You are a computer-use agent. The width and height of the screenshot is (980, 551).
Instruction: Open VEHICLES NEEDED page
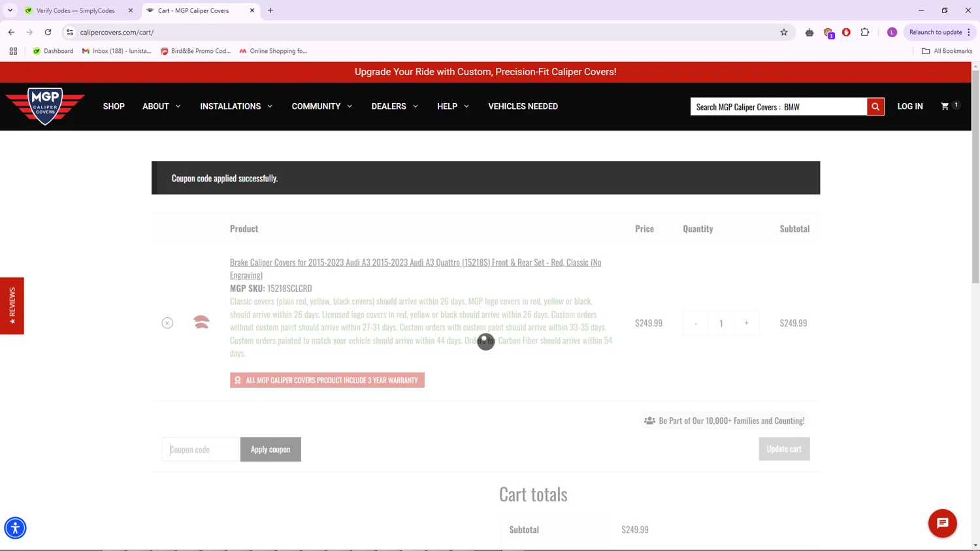pos(523,106)
